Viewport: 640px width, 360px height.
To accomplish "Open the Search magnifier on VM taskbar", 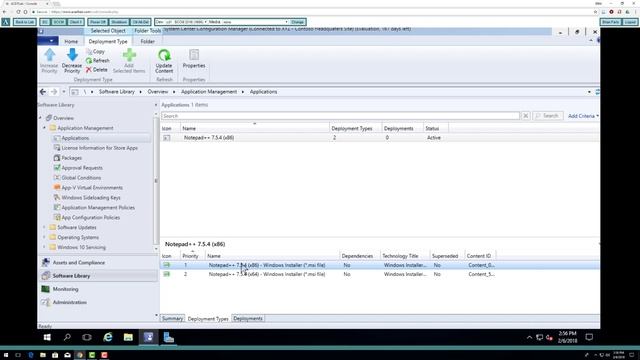I will [x=67, y=338].
